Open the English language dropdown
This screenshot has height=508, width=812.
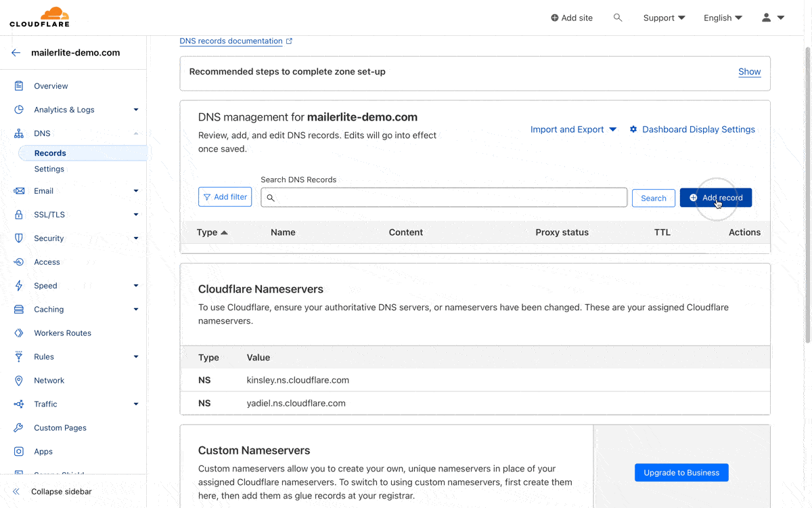tap(723, 18)
